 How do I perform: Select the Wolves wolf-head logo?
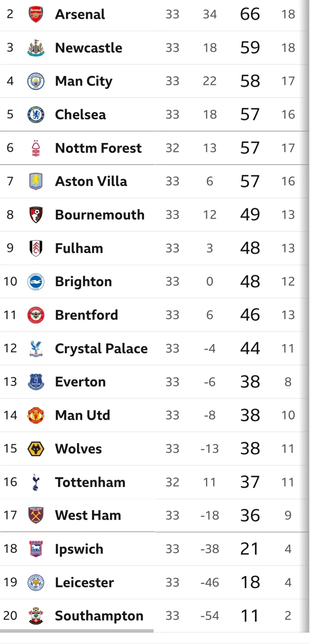pyautogui.click(x=36, y=449)
